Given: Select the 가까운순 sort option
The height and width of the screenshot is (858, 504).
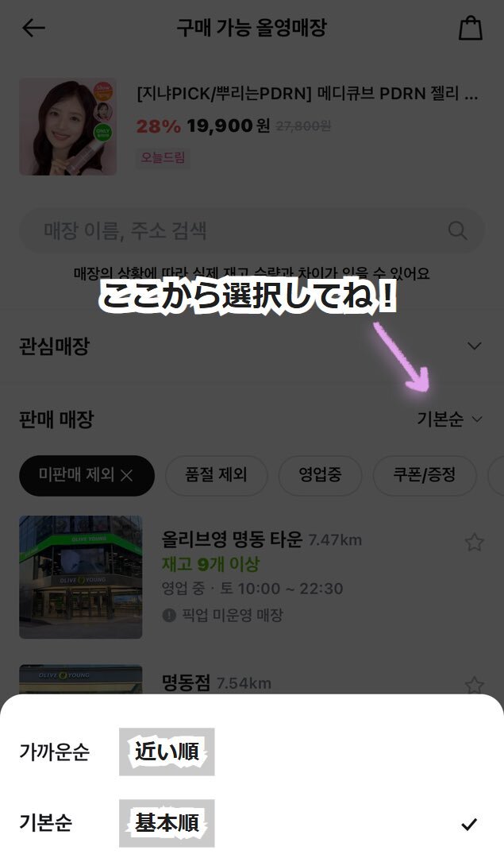Looking at the screenshot, I should pyautogui.click(x=252, y=752).
